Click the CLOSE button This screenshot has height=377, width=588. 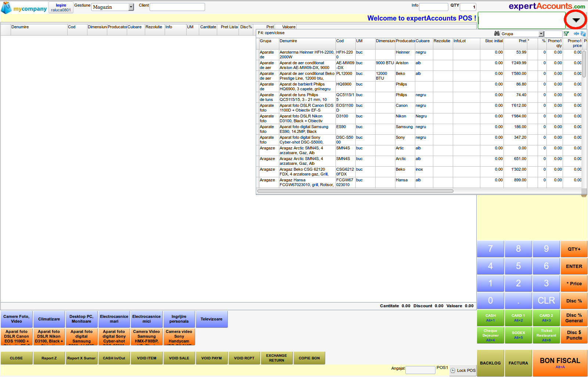pyautogui.click(x=17, y=358)
